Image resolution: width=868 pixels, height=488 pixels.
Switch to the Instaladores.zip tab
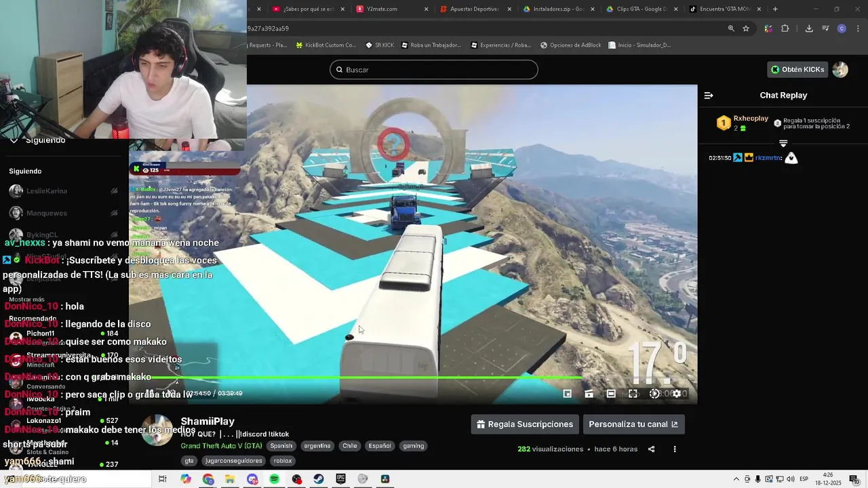point(558,9)
